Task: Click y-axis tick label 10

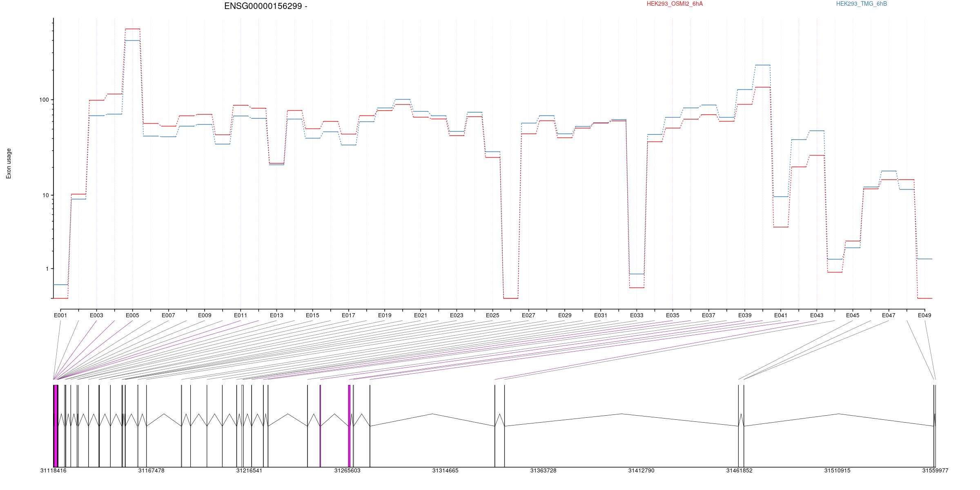Action: pos(45,195)
